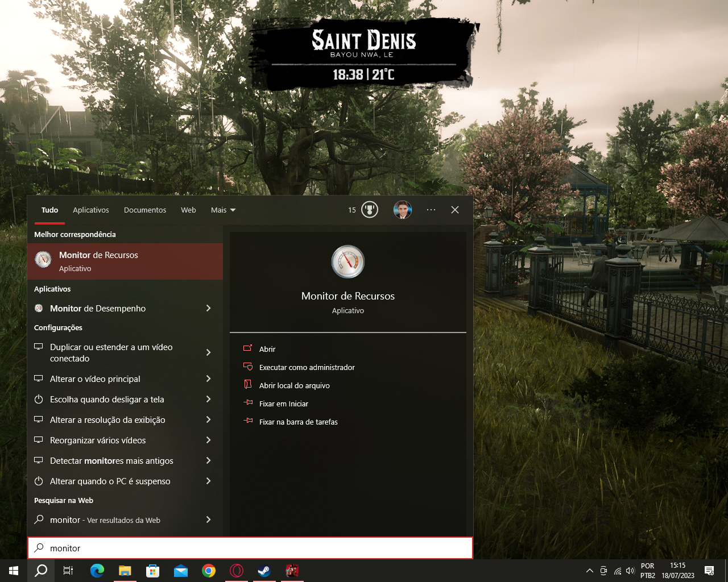The width and height of the screenshot is (728, 582).
Task: Open the Monitor de Recursos best match result
Action: (x=125, y=261)
